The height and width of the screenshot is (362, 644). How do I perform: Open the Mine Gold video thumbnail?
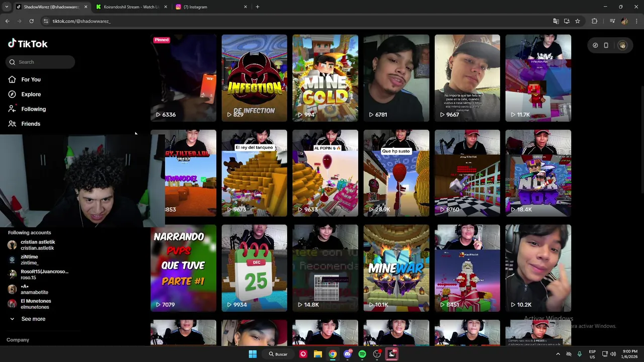(x=325, y=78)
